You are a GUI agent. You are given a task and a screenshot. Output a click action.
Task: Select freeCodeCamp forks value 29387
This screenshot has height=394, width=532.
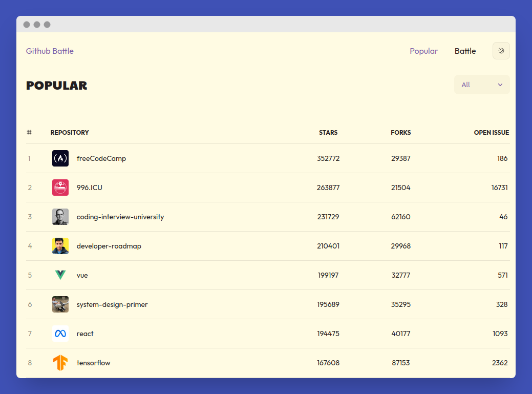point(401,158)
